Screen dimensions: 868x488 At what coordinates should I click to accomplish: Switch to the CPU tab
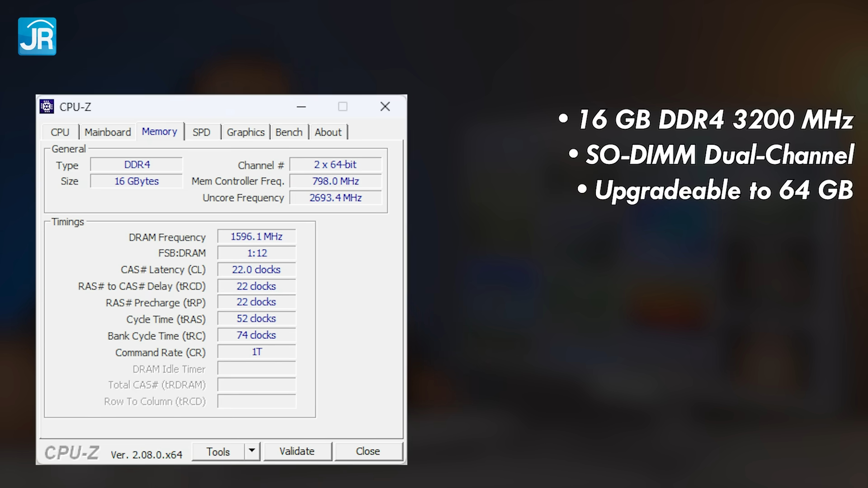click(60, 132)
